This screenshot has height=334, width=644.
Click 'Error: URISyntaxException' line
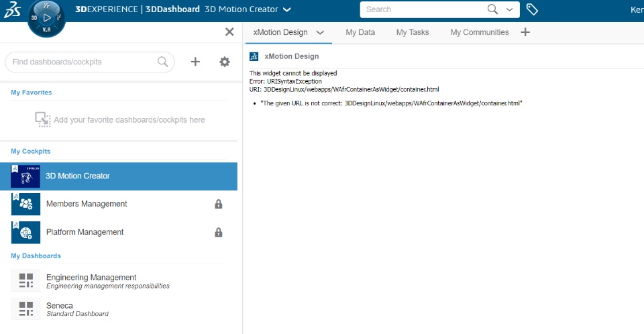pos(286,81)
